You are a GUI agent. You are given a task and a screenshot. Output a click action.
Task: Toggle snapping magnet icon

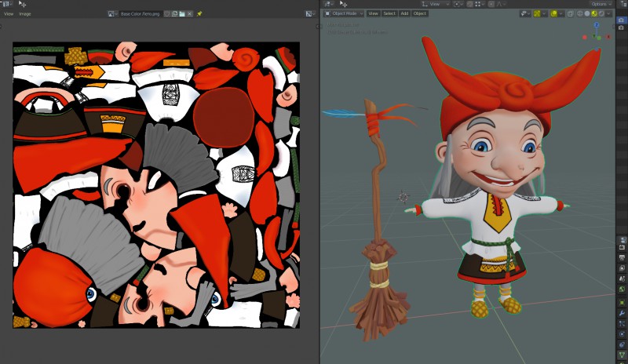[469, 4]
